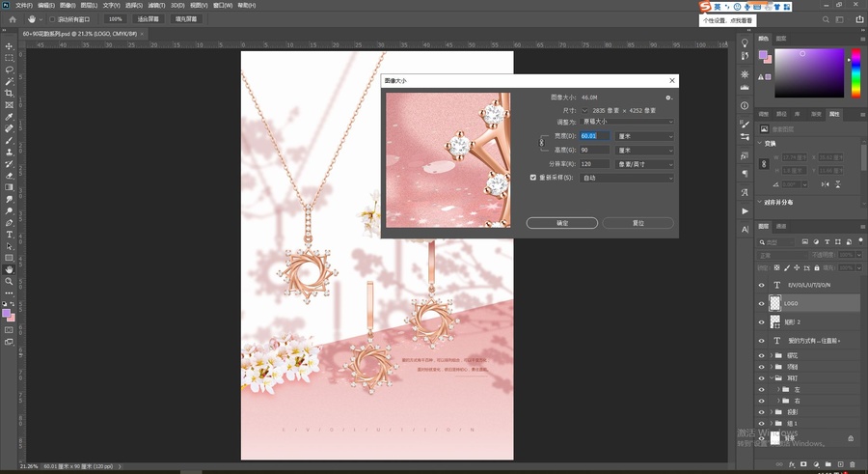The height and width of the screenshot is (474, 868).
Task: Select the Clone Stamp tool
Action: (x=9, y=152)
